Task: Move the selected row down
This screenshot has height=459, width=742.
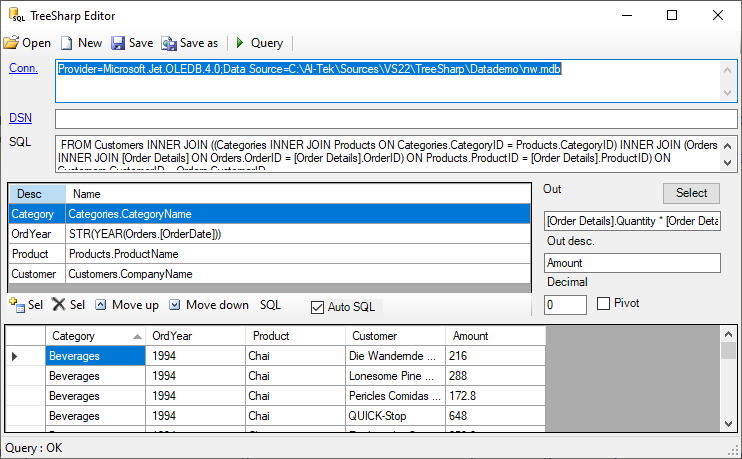Action: (209, 305)
